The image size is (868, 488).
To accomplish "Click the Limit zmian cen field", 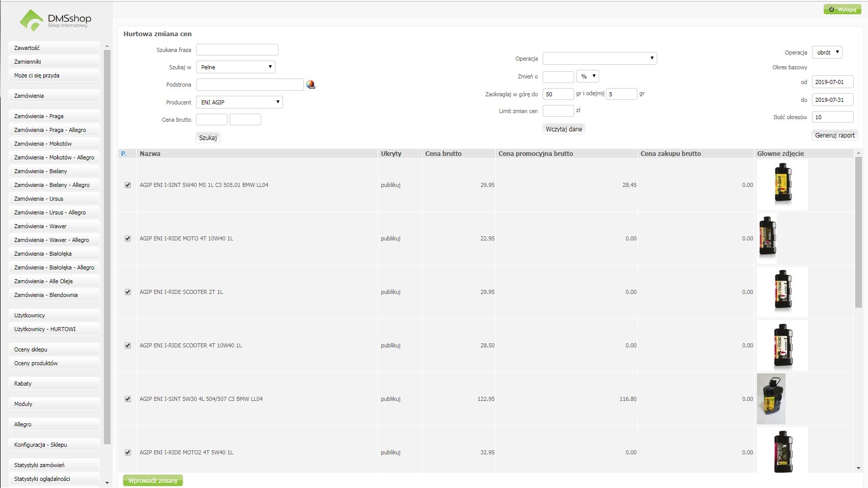I will [x=558, y=111].
